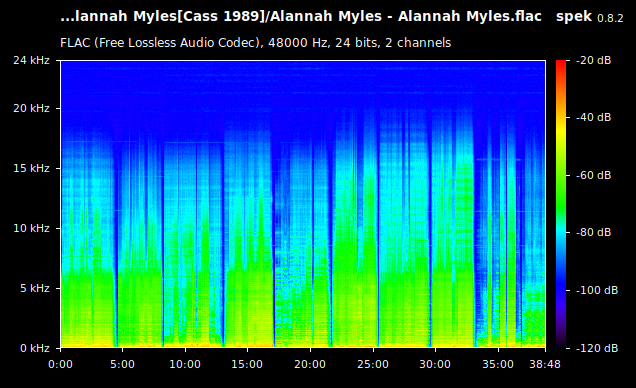
Task: Click the -20 dB scale label
Action: pos(593,60)
